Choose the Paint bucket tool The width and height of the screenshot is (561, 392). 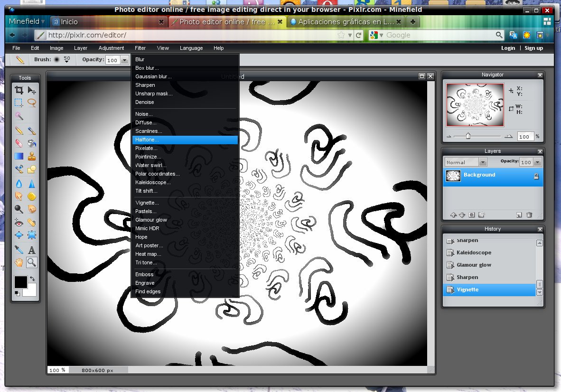31,143
